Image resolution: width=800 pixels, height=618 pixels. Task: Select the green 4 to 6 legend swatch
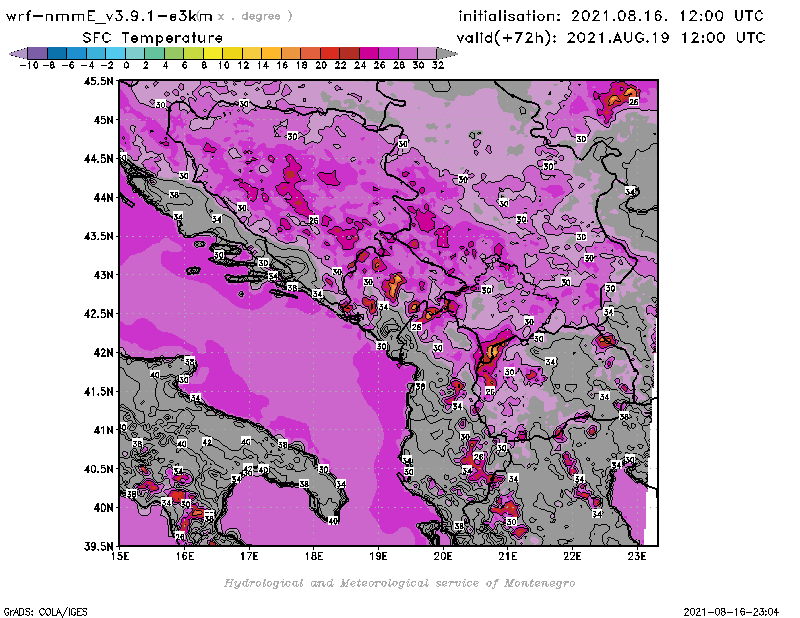[x=174, y=53]
